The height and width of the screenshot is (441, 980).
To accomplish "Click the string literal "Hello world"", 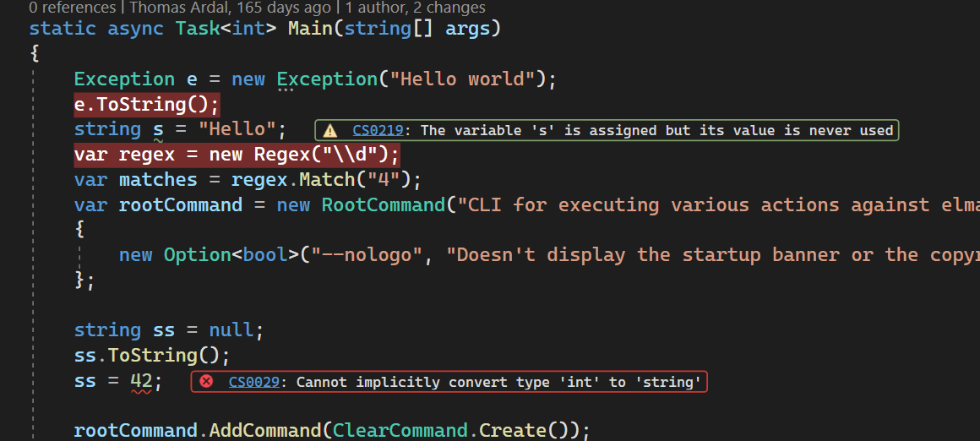I will pyautogui.click(x=461, y=79).
